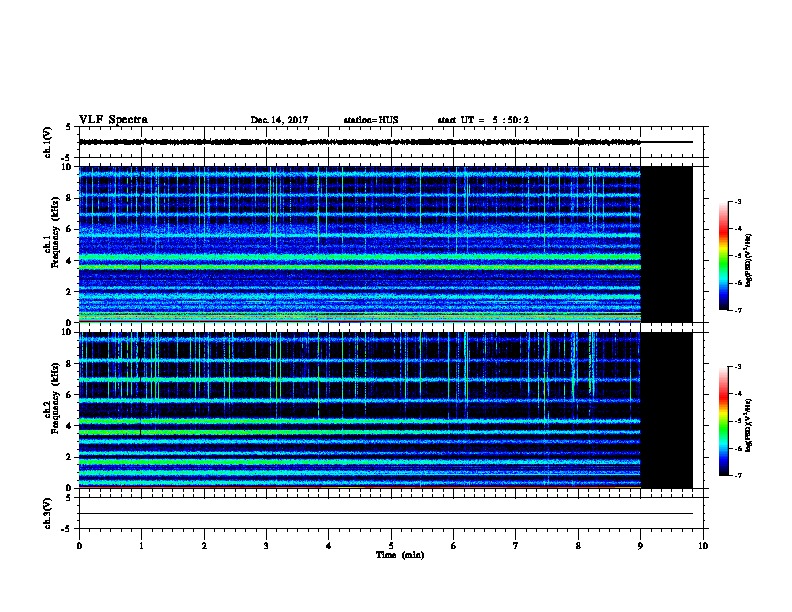The image size is (792, 612).
Task: Click the "5" volt tick of ch.1(V) panel
Action: coord(69,127)
